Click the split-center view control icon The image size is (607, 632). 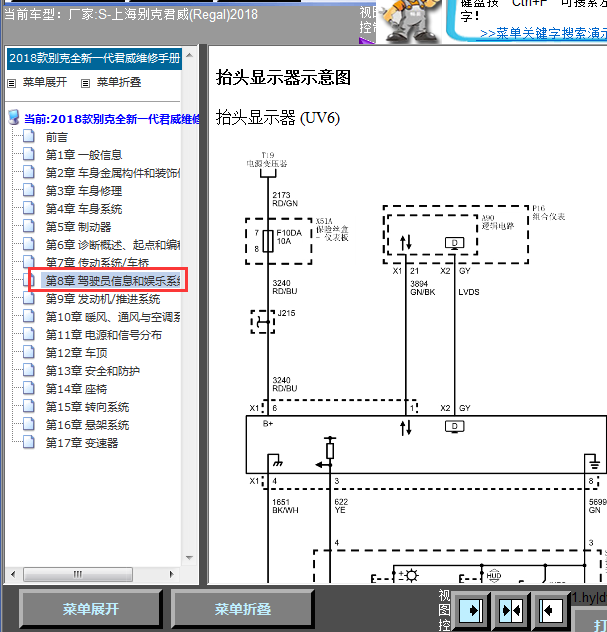click(510, 611)
